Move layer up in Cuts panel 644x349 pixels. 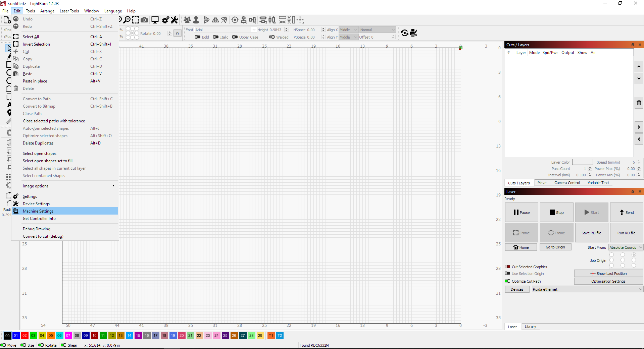pos(639,66)
